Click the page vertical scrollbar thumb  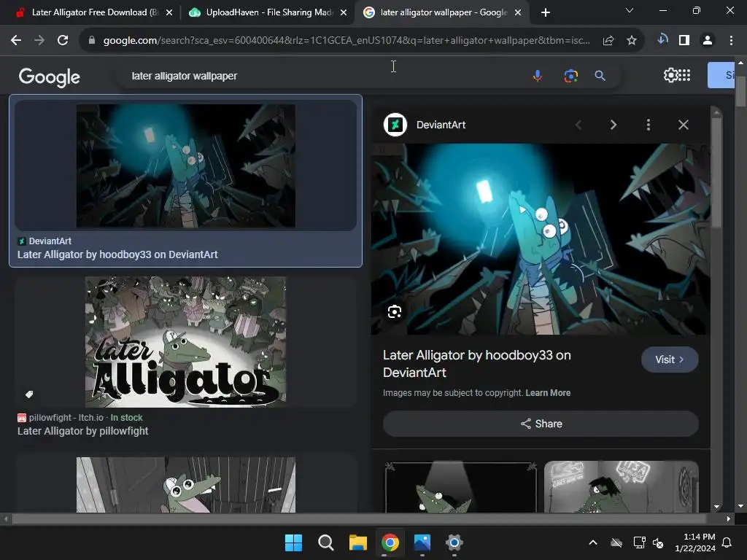740,90
